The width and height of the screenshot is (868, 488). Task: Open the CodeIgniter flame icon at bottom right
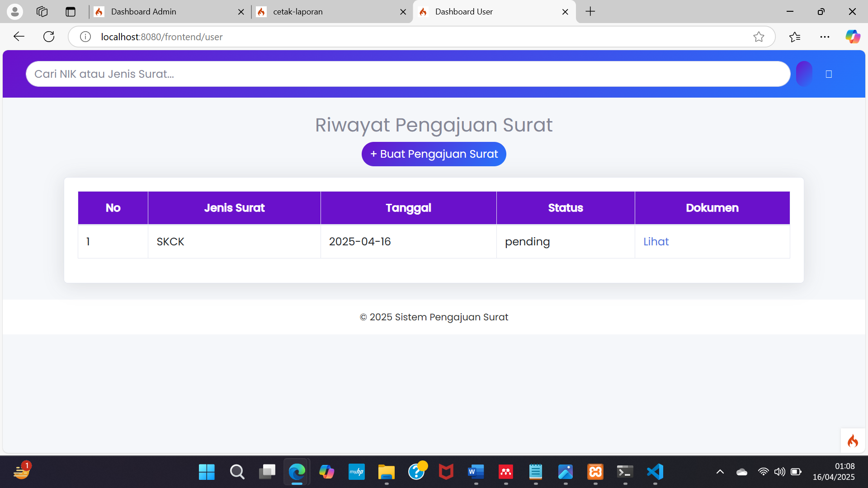point(853,441)
